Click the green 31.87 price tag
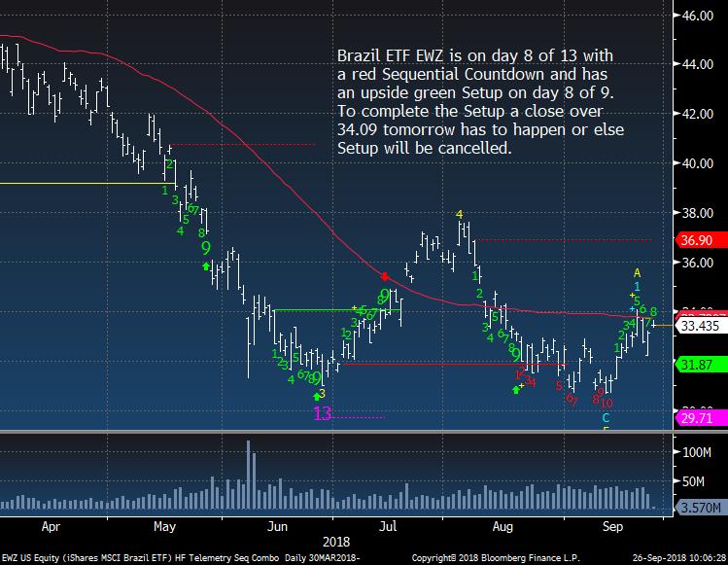Image resolution: width=728 pixels, height=565 pixels. tap(701, 365)
